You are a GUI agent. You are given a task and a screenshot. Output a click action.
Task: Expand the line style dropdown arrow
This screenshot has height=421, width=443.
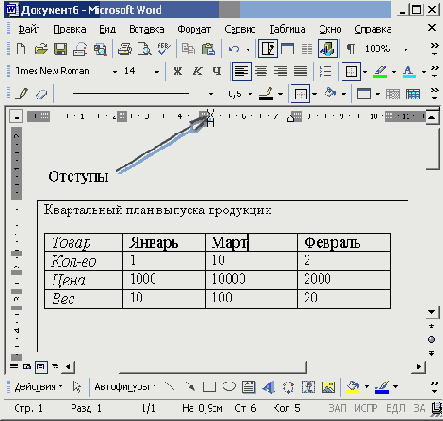click(x=211, y=94)
